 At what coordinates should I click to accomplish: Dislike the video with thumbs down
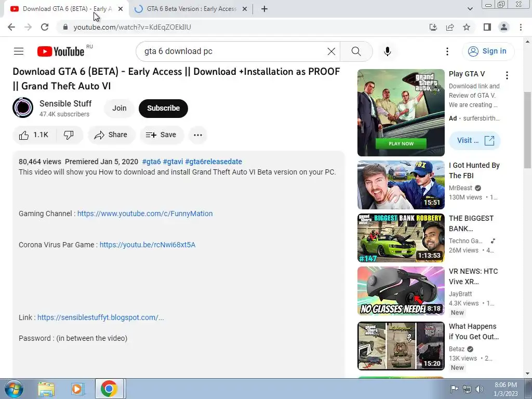point(69,135)
